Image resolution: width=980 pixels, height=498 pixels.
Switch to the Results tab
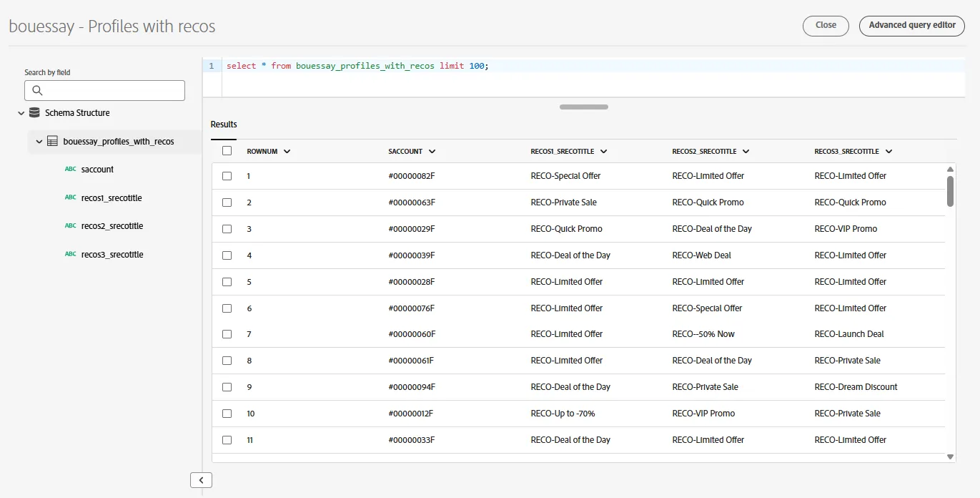coord(224,125)
